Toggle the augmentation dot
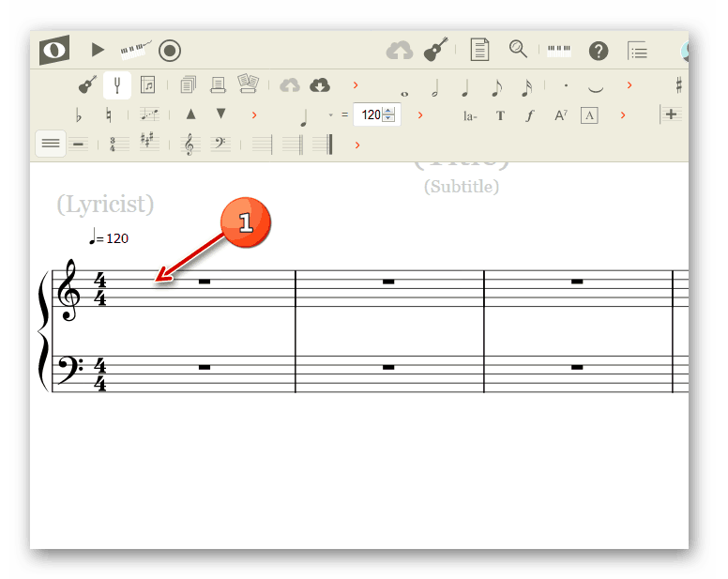Image resolution: width=728 pixels, height=579 pixels. [x=566, y=86]
